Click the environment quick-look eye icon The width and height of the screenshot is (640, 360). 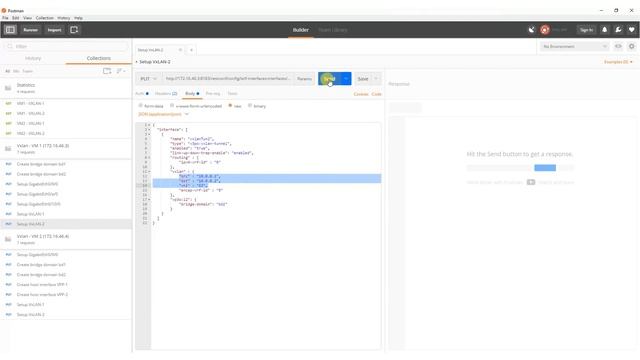(x=618, y=47)
